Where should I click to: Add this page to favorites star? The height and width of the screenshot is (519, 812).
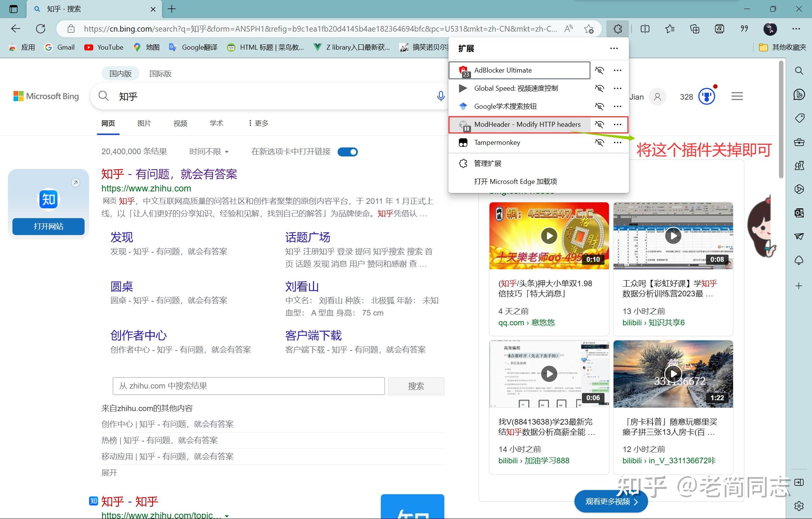click(x=589, y=29)
